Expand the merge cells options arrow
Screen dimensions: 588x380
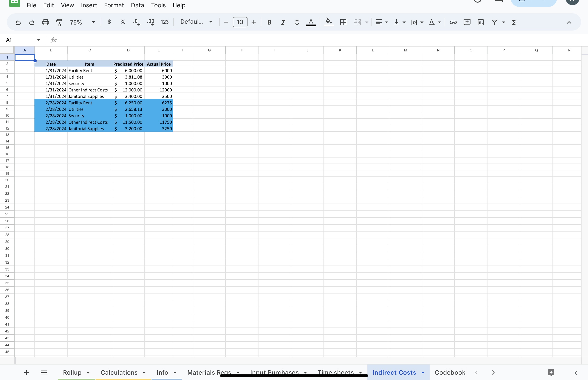coord(367,22)
